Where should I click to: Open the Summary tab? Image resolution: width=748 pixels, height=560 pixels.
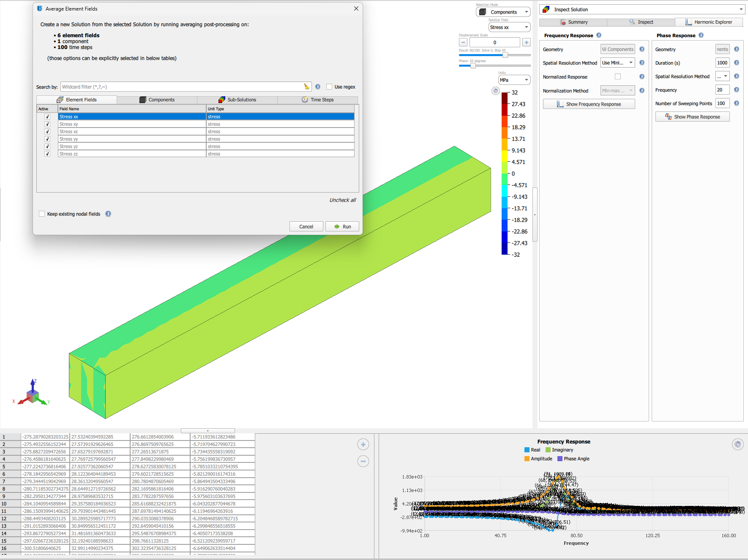573,22
